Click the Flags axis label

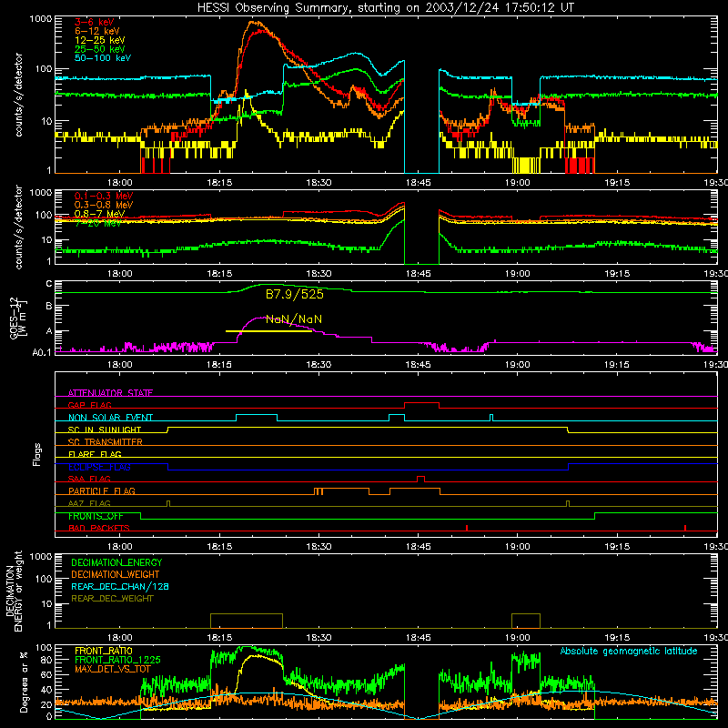(36, 454)
